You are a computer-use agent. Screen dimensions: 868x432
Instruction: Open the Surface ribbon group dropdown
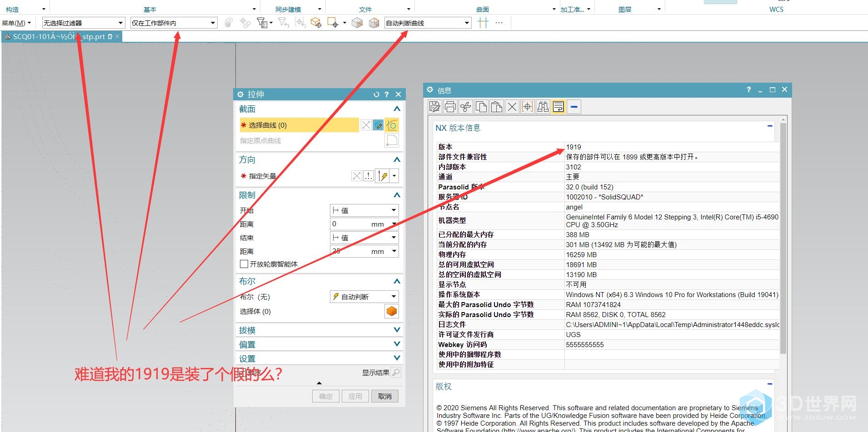(554, 9)
